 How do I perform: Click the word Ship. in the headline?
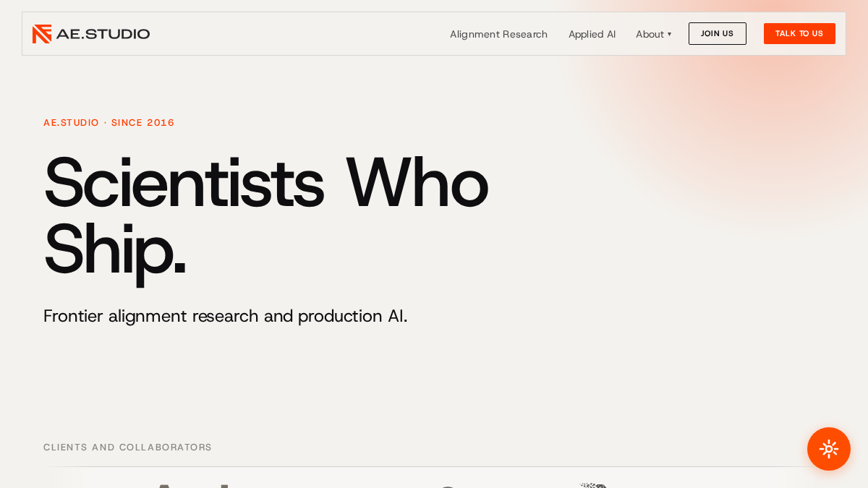[x=114, y=249]
